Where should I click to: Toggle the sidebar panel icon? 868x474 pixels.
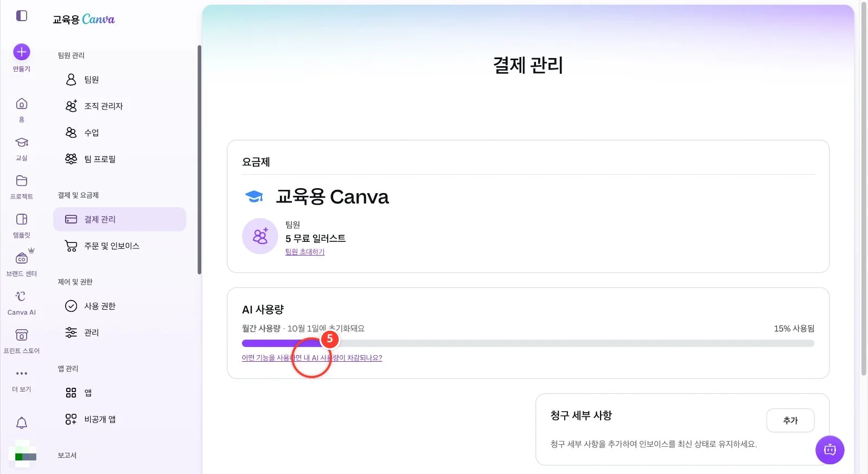(x=22, y=16)
